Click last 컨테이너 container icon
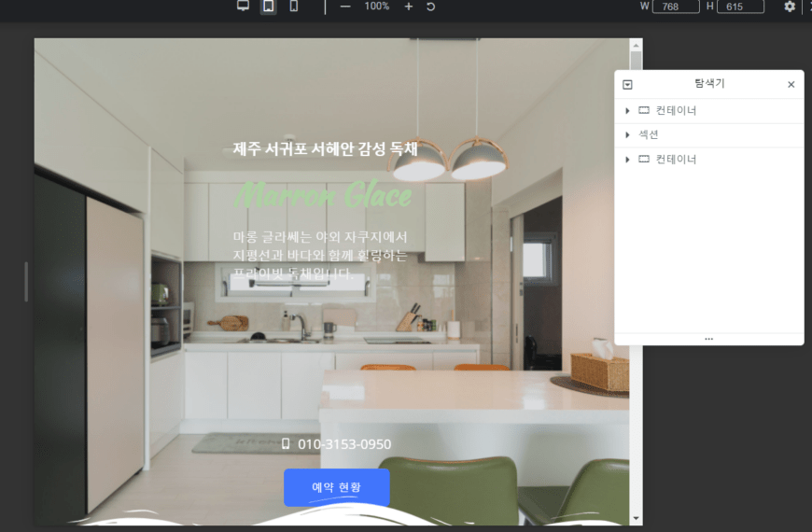The width and height of the screenshot is (812, 532). (x=644, y=159)
